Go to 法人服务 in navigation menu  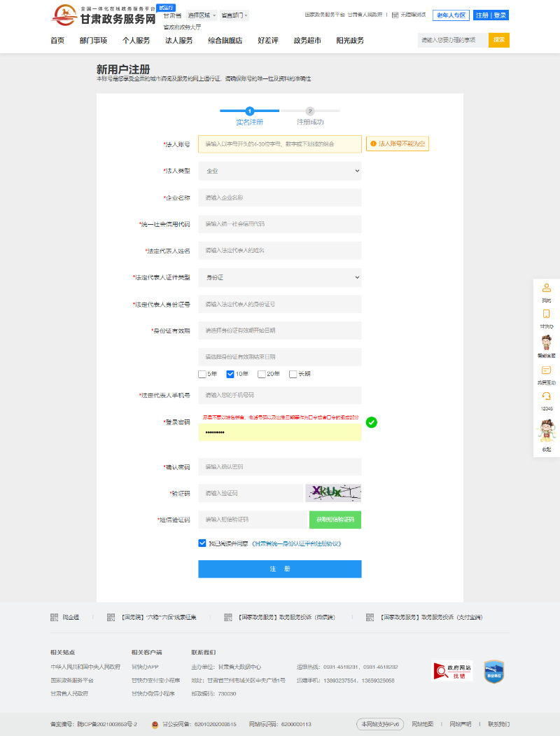(x=178, y=41)
